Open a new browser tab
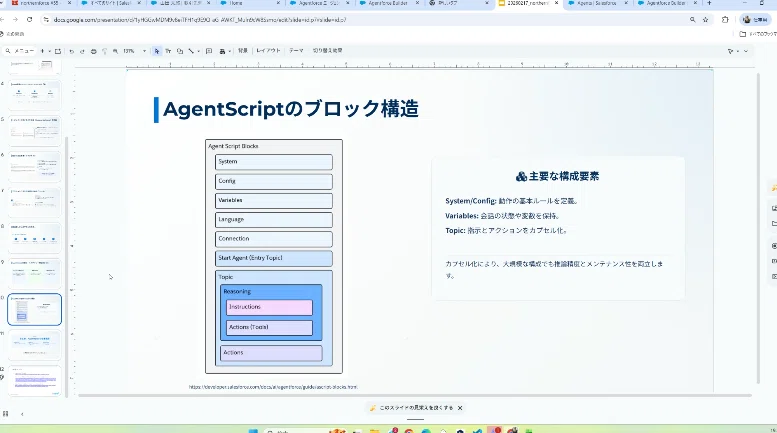 click(x=709, y=3)
